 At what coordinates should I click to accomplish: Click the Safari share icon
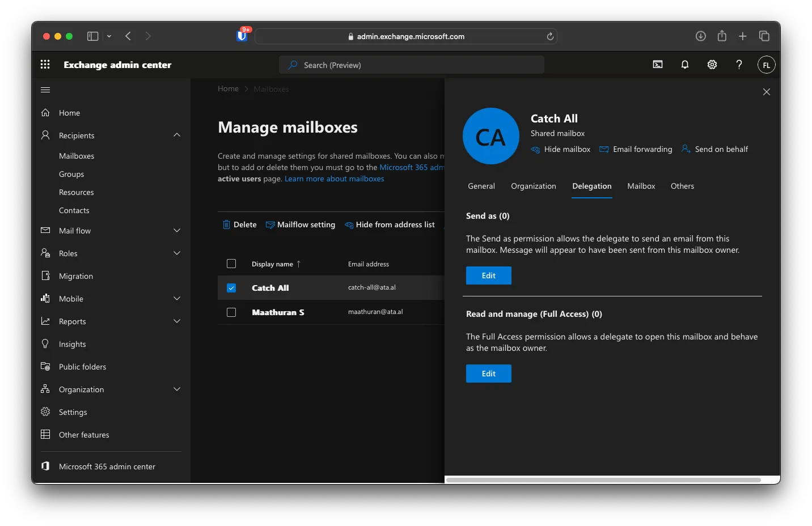pyautogui.click(x=722, y=36)
